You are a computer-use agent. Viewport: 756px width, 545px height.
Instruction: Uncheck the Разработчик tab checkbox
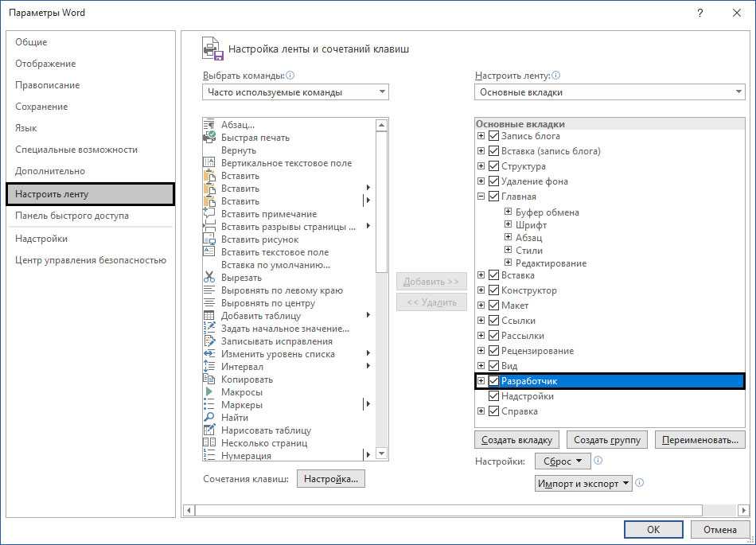(x=493, y=382)
